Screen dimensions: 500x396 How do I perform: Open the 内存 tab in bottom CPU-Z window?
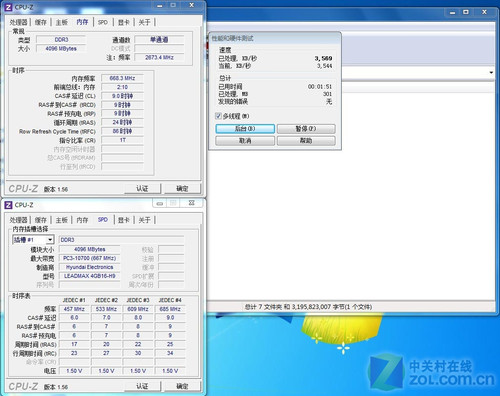(x=82, y=220)
